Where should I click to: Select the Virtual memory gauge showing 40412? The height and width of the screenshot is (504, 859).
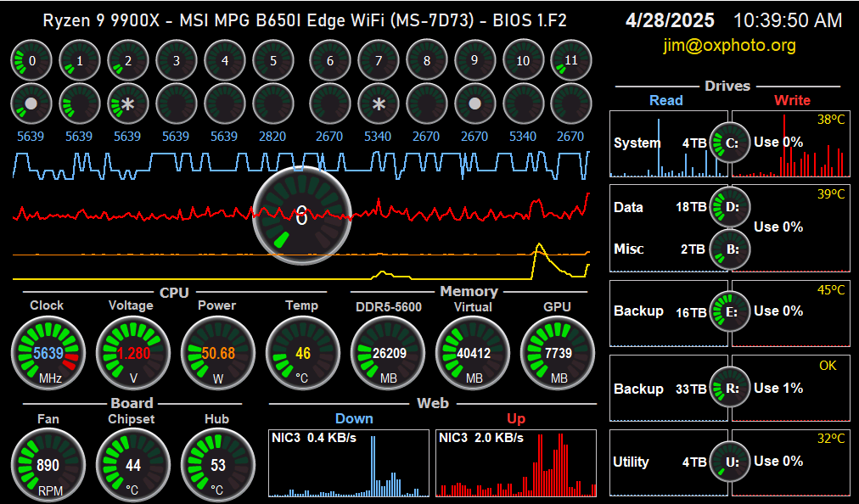473,353
